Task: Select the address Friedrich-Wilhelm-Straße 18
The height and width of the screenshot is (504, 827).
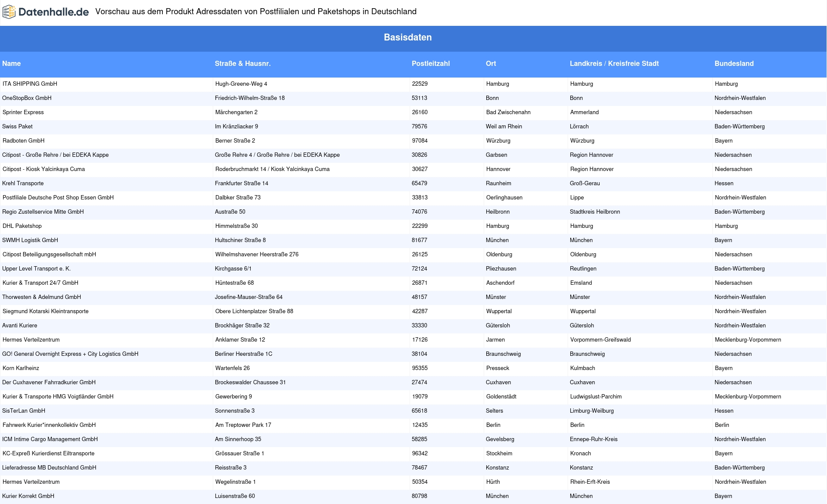Action: pos(250,98)
